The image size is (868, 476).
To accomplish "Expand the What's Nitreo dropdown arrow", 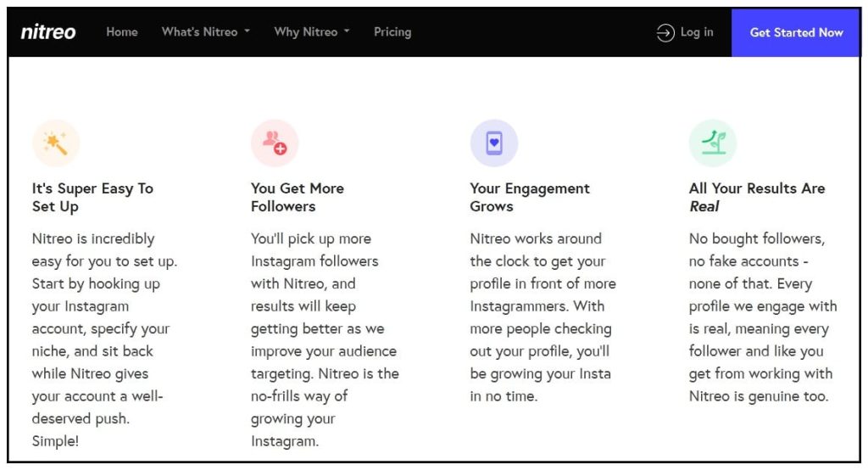I will 247,31.
